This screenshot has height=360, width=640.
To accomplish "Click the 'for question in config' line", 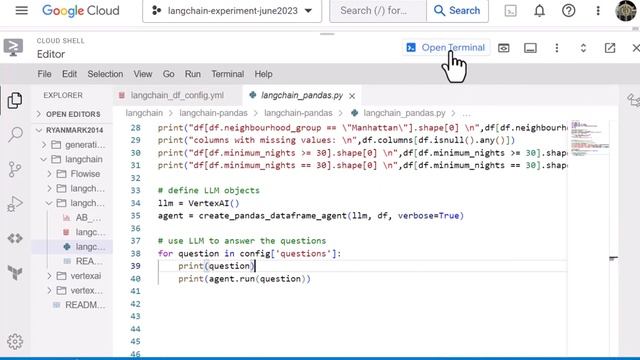I will pyautogui.click(x=249, y=253).
